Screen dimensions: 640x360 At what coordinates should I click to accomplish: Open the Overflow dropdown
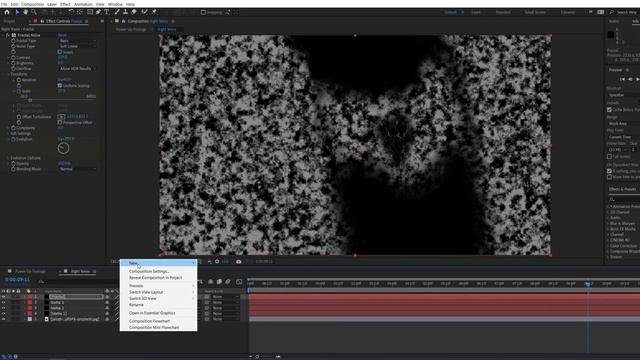tap(78, 69)
